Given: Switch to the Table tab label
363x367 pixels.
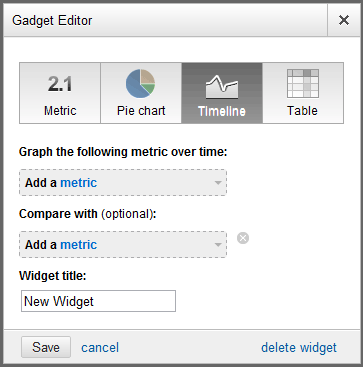Looking at the screenshot, I should pyautogui.click(x=302, y=111).
